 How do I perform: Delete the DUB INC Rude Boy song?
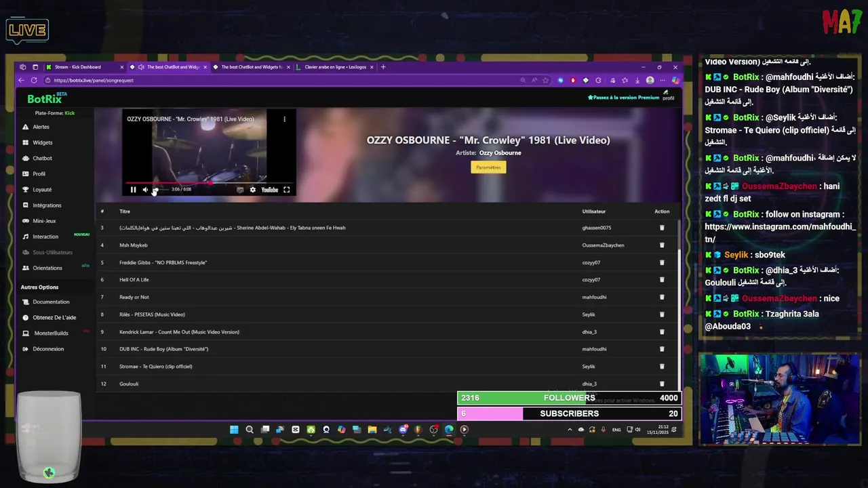[x=662, y=349]
